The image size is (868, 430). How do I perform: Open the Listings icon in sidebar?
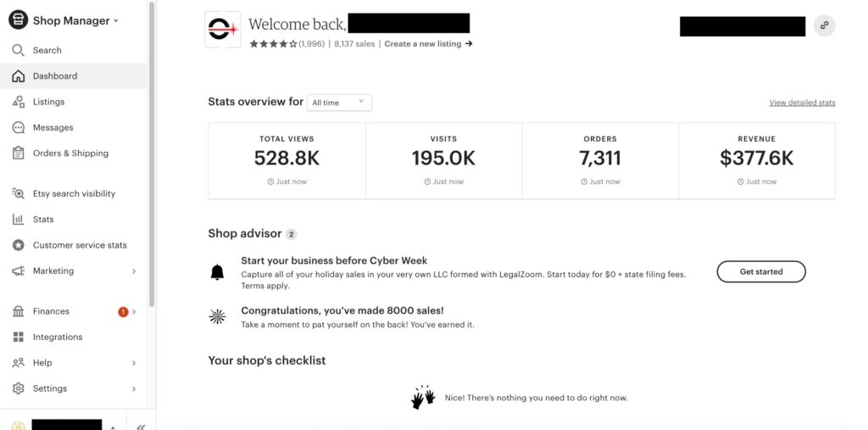[19, 102]
